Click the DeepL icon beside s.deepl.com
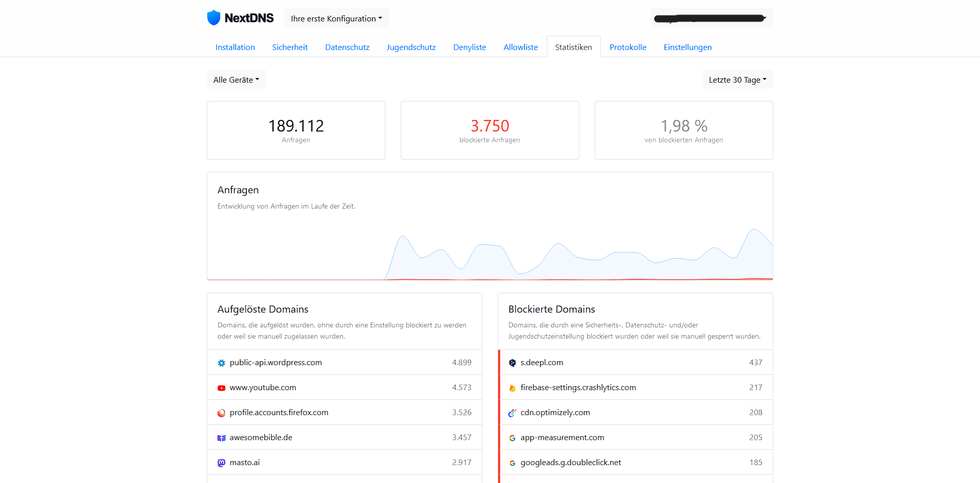Viewport: 980px width, 483px height. [512, 363]
